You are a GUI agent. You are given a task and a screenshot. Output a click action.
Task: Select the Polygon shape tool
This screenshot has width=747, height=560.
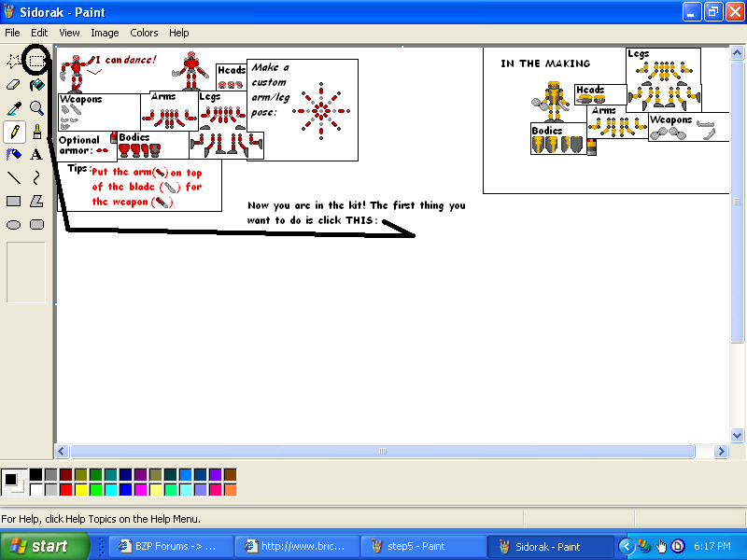tap(36, 201)
